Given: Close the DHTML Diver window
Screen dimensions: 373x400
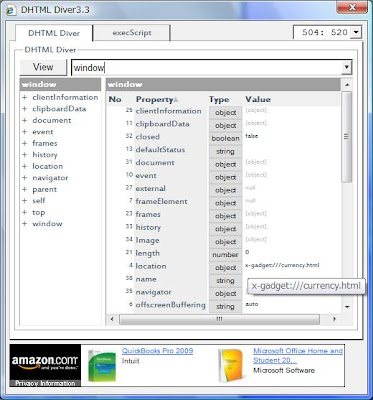Looking at the screenshot, I should [x=352, y=7].
